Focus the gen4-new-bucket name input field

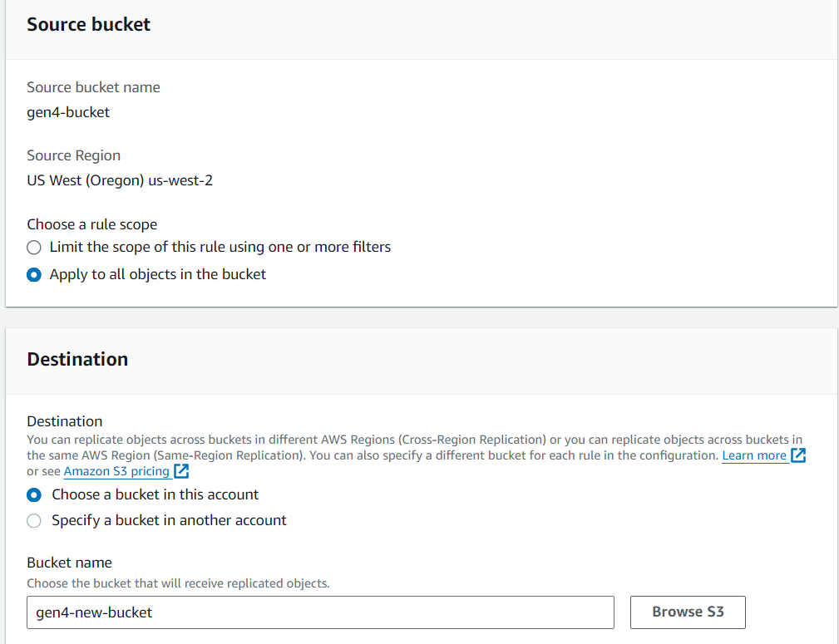tap(320, 612)
